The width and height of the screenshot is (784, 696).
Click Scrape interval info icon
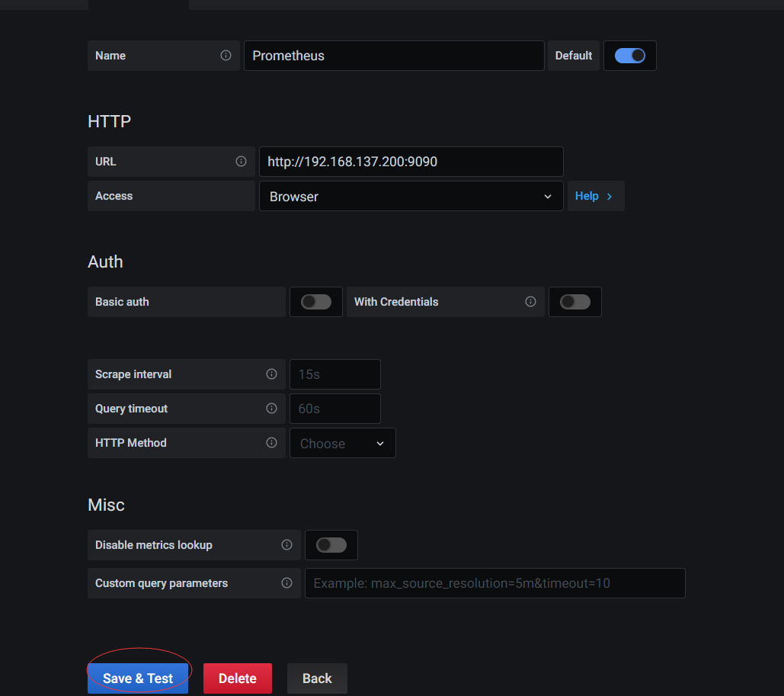pos(271,374)
